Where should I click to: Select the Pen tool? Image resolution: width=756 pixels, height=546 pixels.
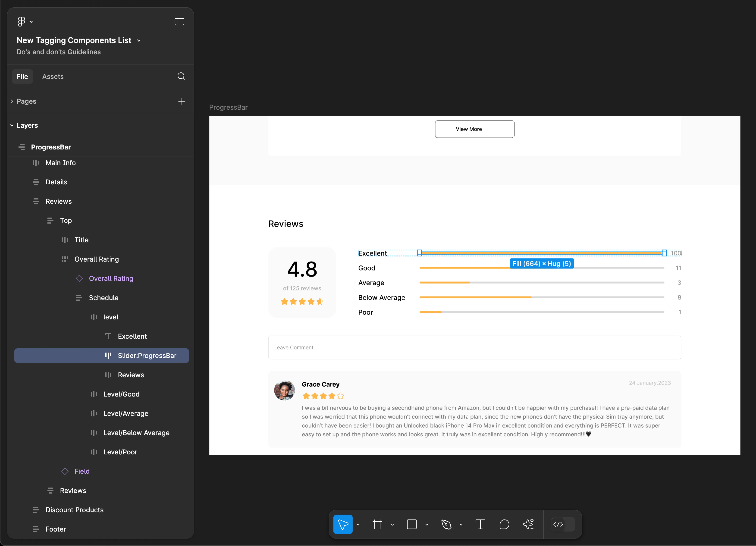[446, 524]
